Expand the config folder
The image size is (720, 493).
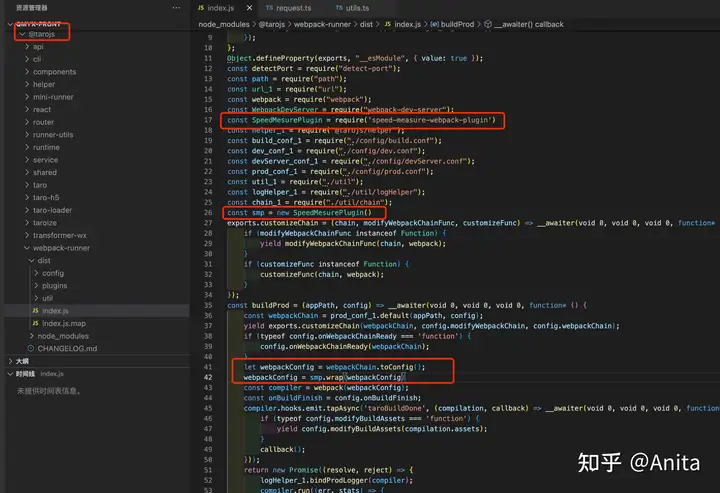[36, 273]
